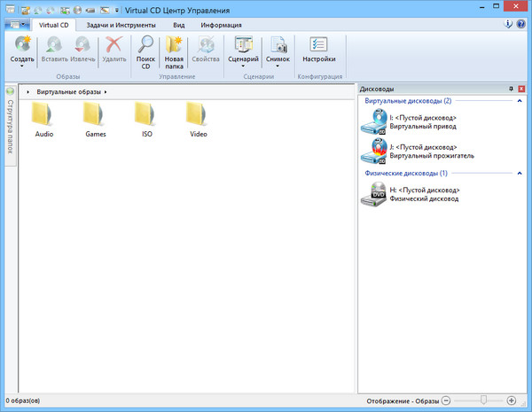Close the Дисководы panel
532x412 pixels.
522,89
